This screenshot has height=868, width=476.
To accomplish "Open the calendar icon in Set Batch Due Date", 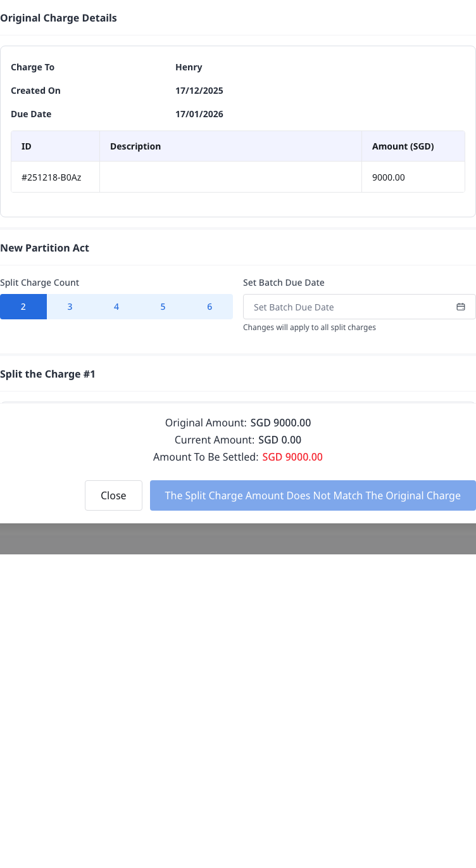I will pyautogui.click(x=461, y=307).
